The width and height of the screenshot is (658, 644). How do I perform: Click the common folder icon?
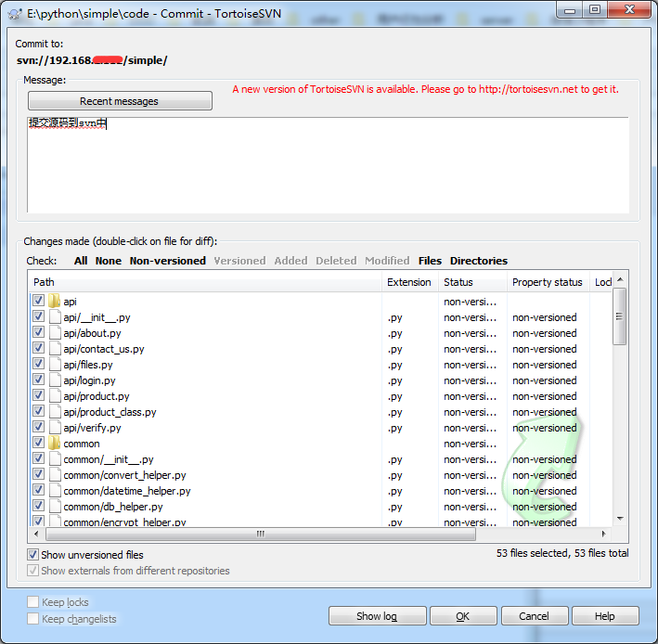pos(54,443)
